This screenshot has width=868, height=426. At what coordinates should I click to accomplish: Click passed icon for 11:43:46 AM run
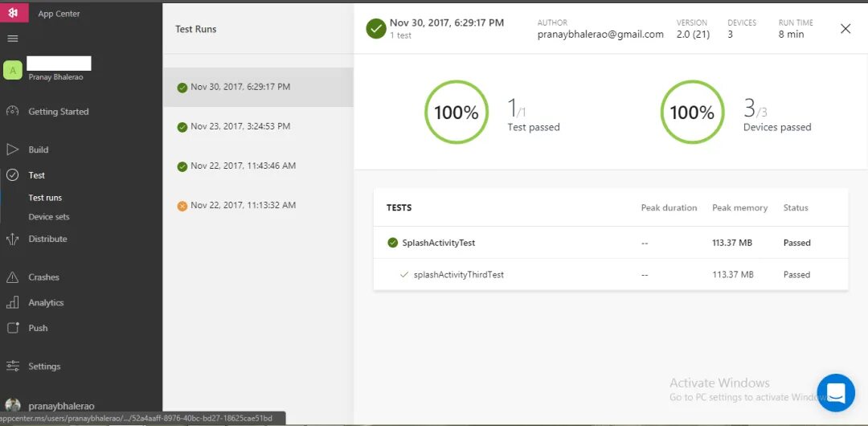(x=182, y=166)
